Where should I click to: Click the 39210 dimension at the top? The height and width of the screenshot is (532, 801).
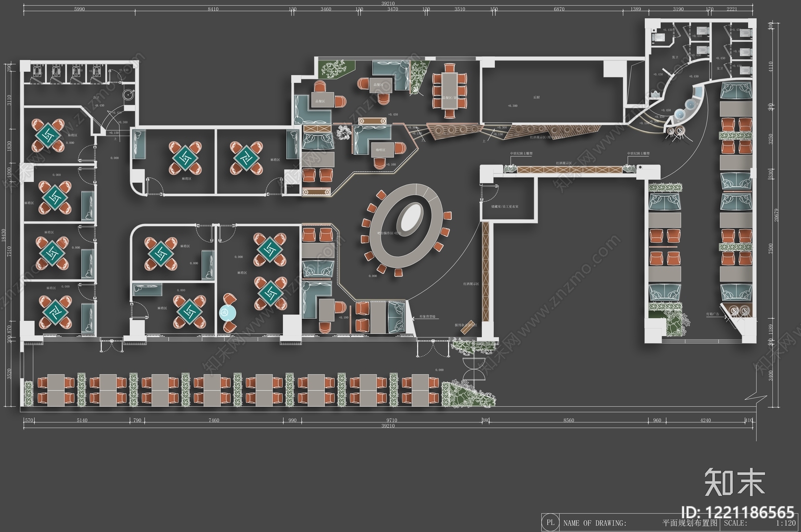pos(388,4)
